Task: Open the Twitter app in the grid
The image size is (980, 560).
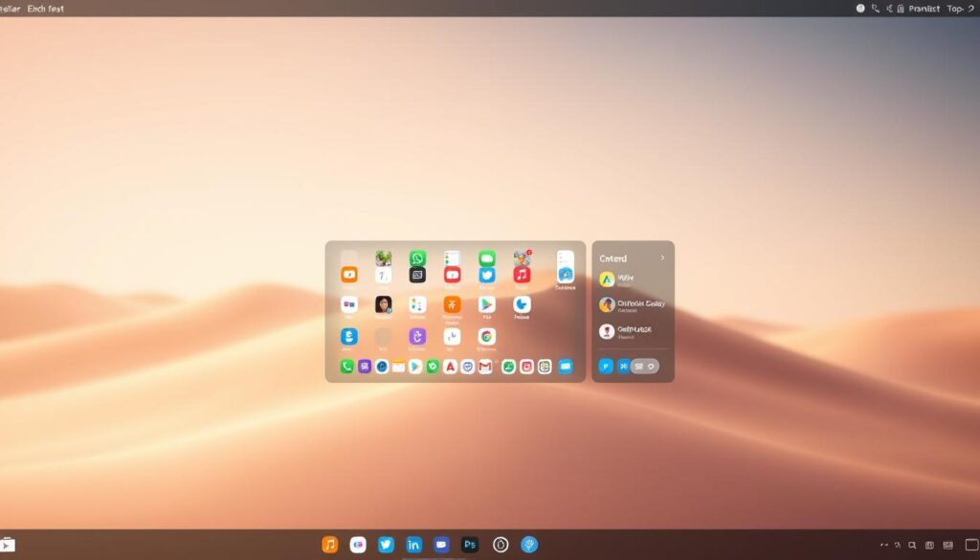Action: (487, 275)
